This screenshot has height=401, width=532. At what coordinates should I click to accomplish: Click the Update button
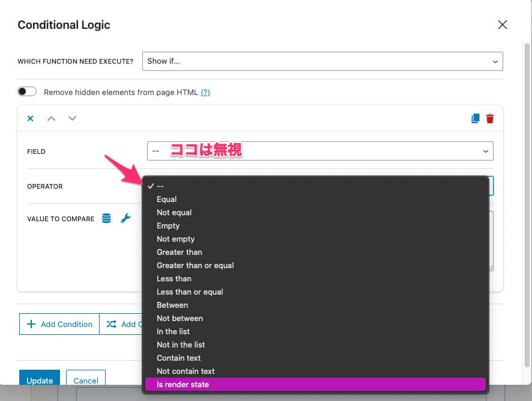[40, 380]
